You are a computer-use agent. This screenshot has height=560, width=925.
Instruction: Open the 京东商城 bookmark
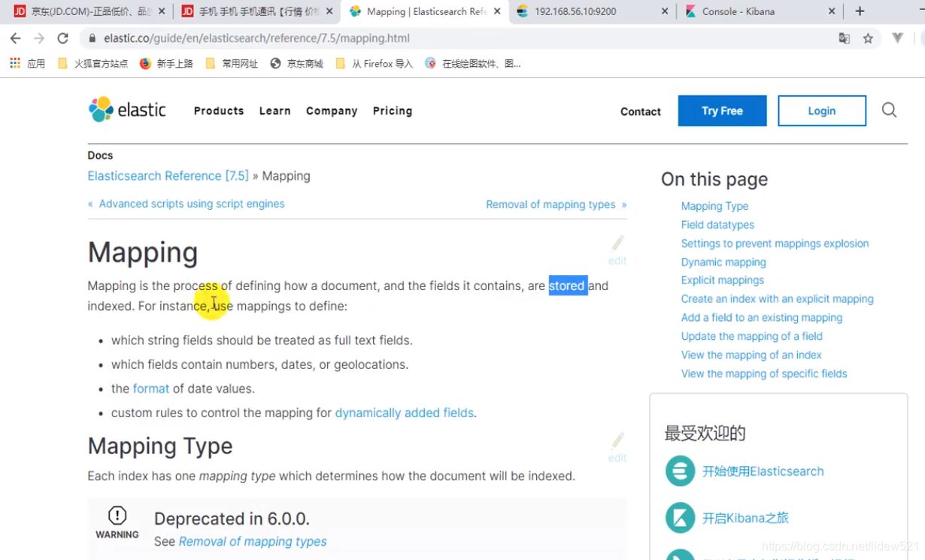[x=296, y=64]
